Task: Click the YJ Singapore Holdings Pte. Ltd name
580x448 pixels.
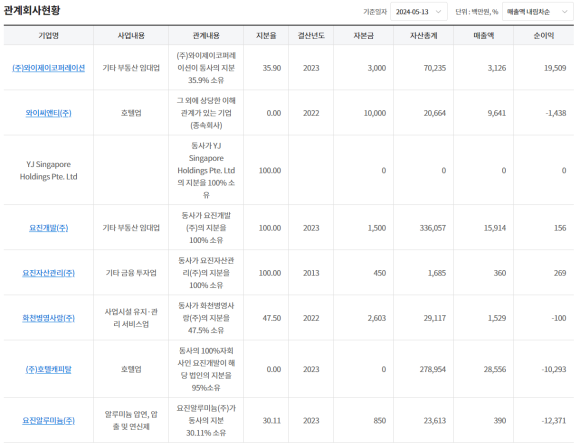Action: point(48,171)
